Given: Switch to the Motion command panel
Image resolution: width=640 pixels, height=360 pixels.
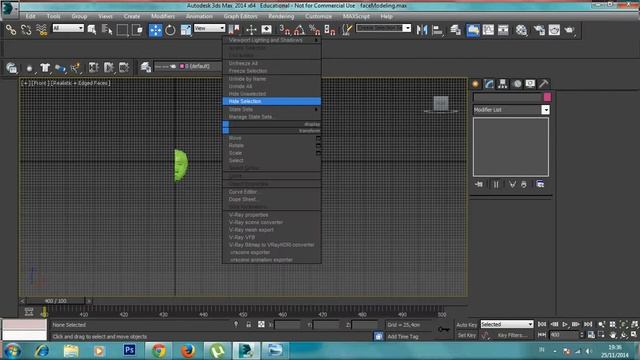Looking at the screenshot, I should [517, 84].
